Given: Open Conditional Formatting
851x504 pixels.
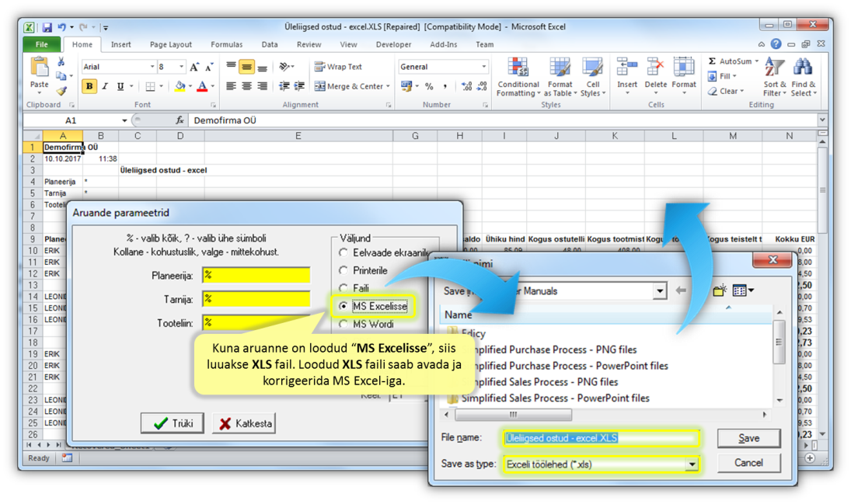Looking at the screenshot, I should pyautogui.click(x=518, y=77).
